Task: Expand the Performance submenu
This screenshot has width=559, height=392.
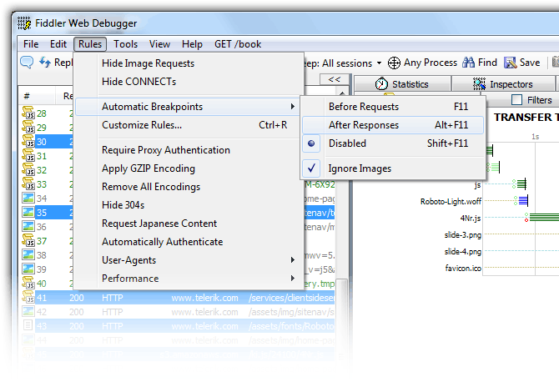Action: 189,279
